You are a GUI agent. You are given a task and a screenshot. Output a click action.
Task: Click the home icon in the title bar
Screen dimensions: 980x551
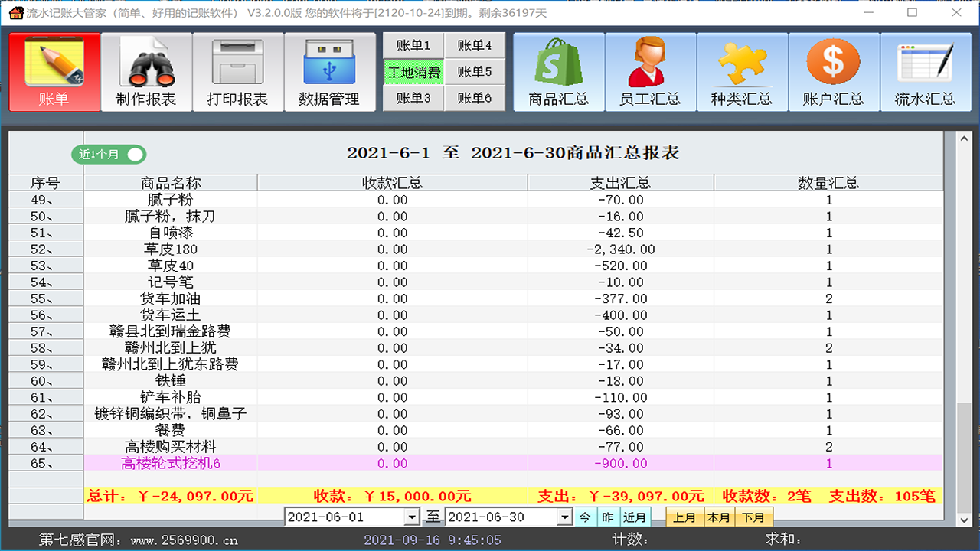click(15, 13)
